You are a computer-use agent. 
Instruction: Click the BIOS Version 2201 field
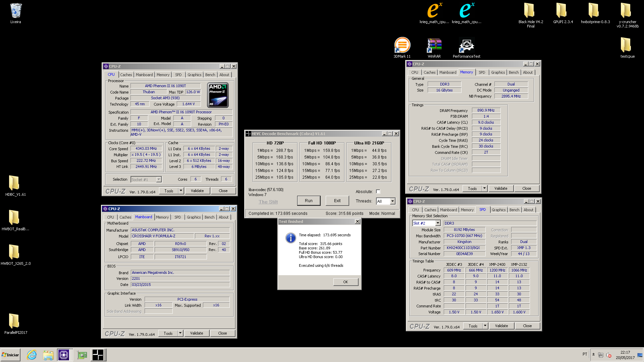pos(180,279)
